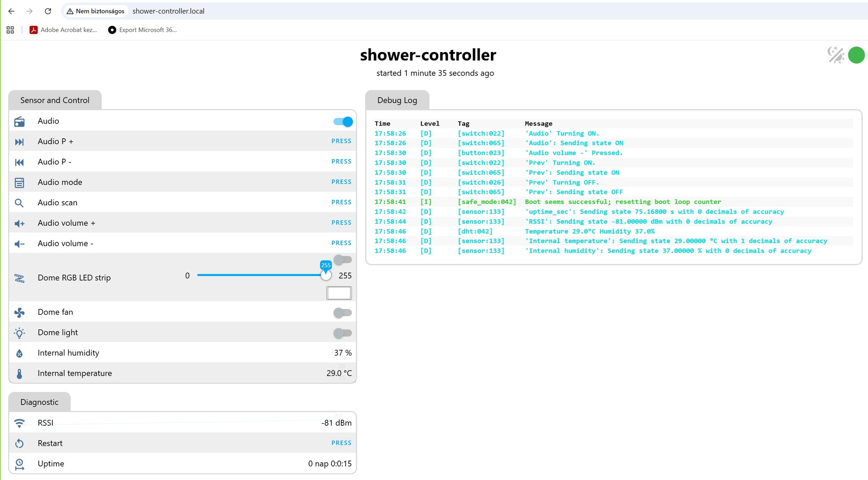Click the Audio volume + speaker icon
The image size is (868, 480).
tap(19, 223)
